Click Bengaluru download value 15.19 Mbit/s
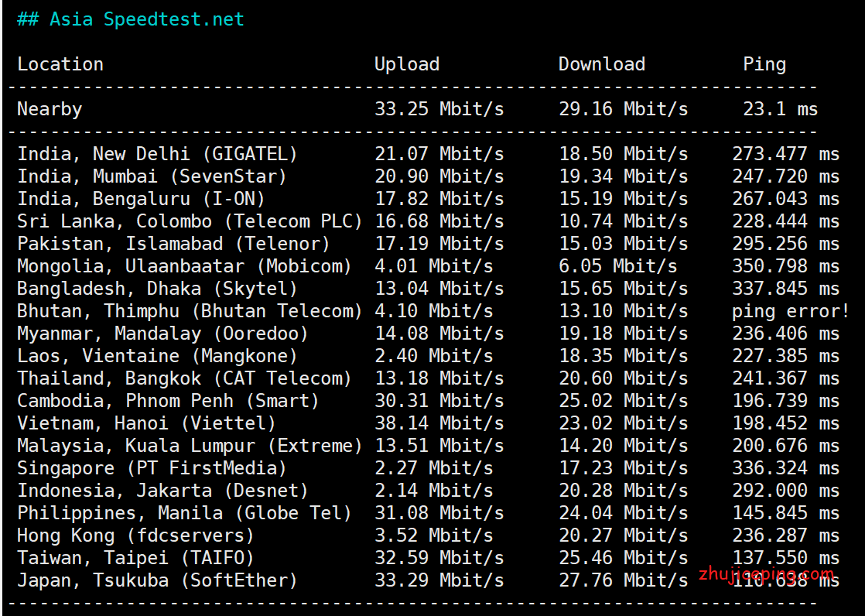The image size is (865, 616). tap(624, 199)
